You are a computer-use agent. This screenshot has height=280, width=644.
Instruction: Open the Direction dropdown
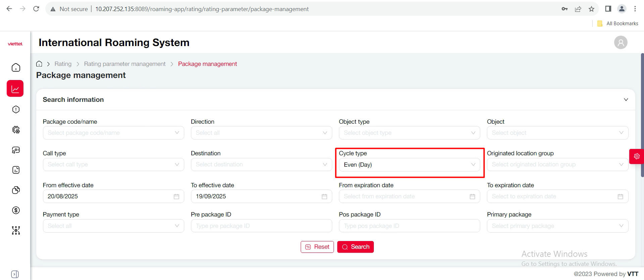point(261,133)
